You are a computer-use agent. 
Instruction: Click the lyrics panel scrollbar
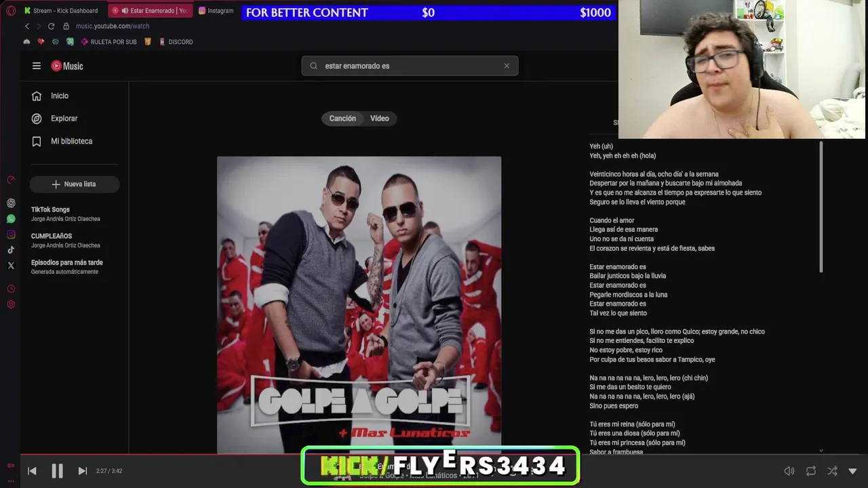point(821,207)
